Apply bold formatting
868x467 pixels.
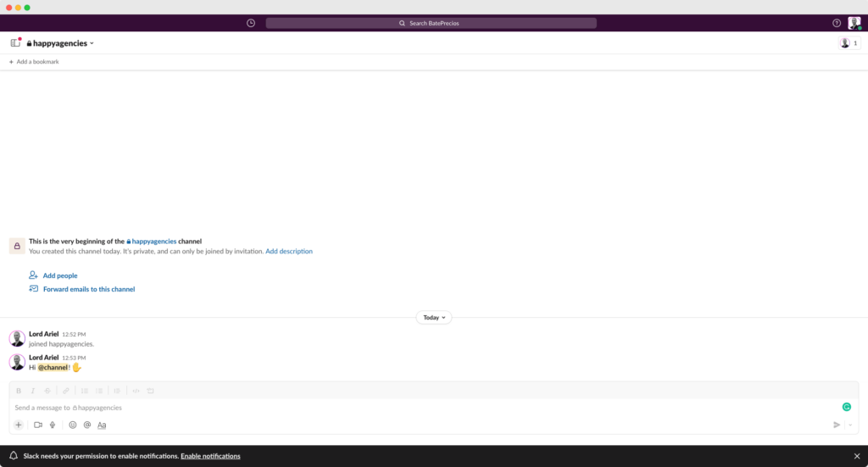click(x=19, y=391)
